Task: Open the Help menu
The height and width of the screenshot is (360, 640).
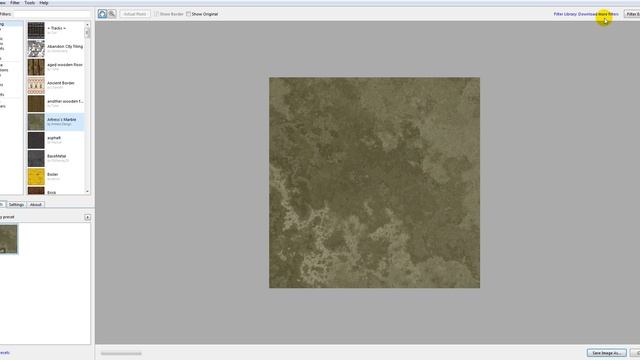Action: (x=44, y=3)
